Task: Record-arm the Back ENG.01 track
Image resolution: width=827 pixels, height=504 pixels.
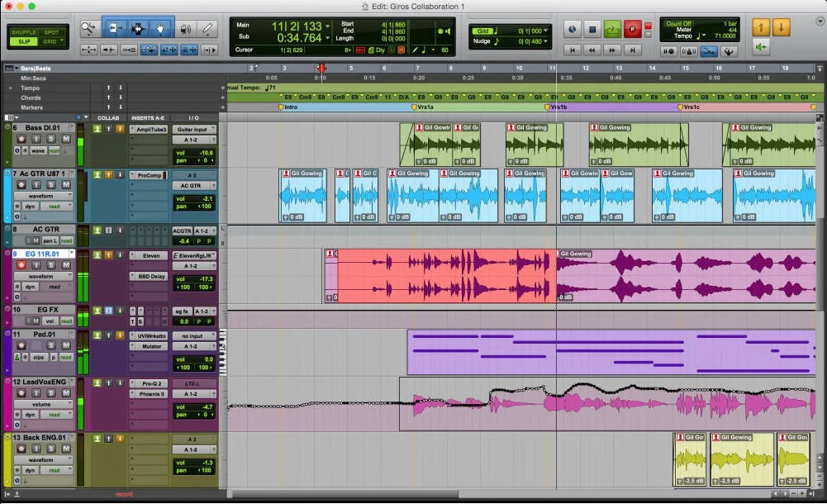Action: click(x=21, y=448)
